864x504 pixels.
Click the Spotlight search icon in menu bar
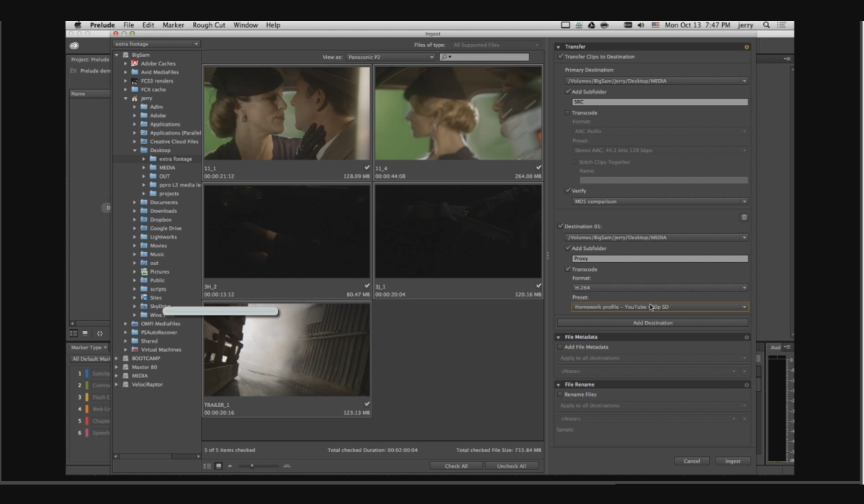point(766,25)
